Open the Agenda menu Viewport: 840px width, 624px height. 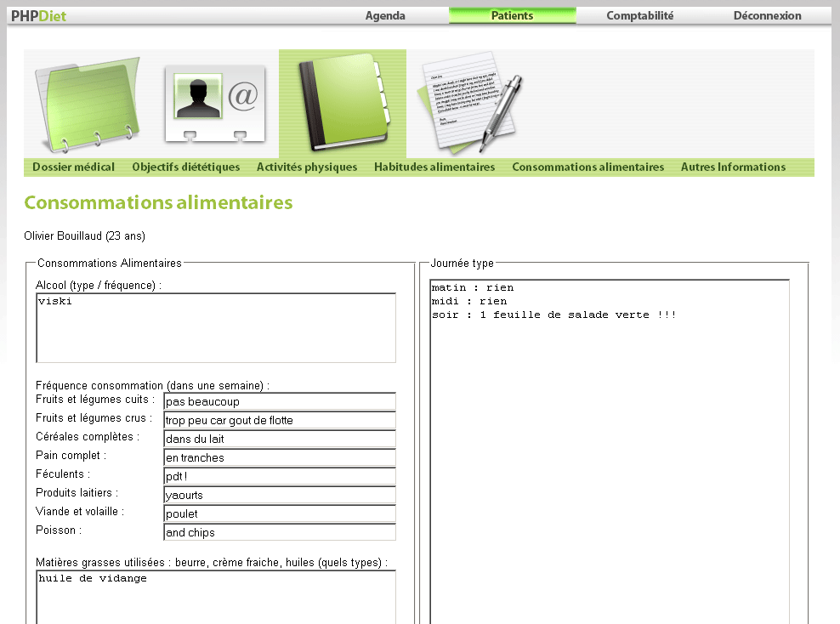pyautogui.click(x=385, y=15)
